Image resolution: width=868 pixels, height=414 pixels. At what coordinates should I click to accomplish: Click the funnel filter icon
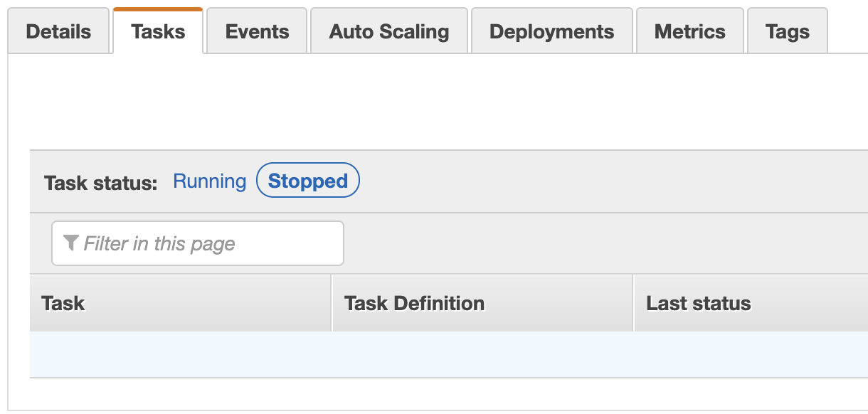point(70,243)
